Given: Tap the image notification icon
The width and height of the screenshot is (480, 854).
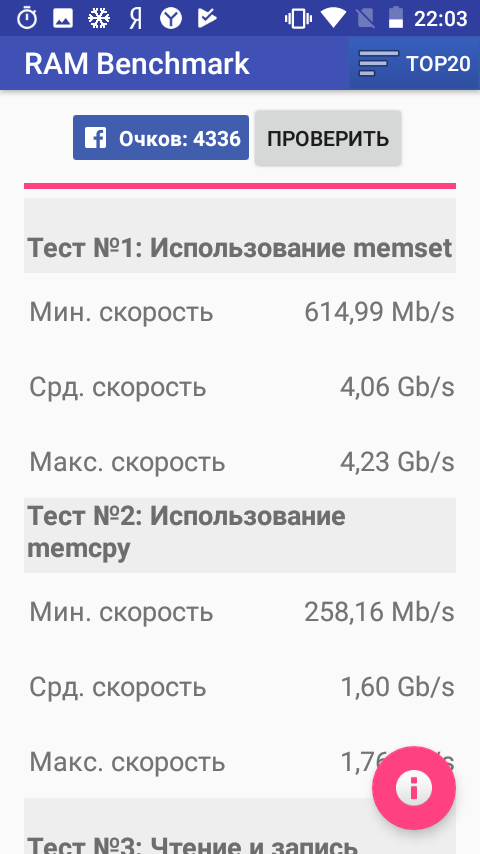Looking at the screenshot, I should coord(63,19).
